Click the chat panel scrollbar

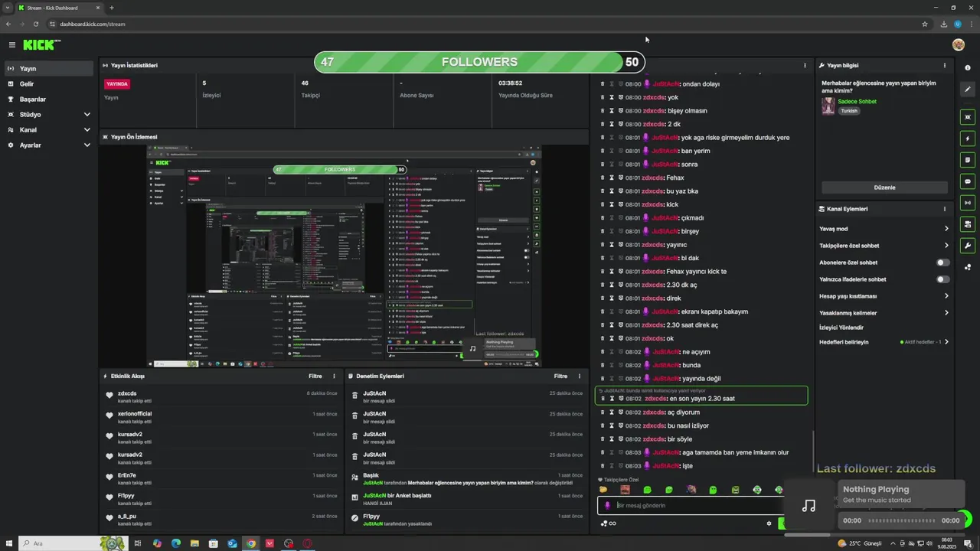[813, 452]
